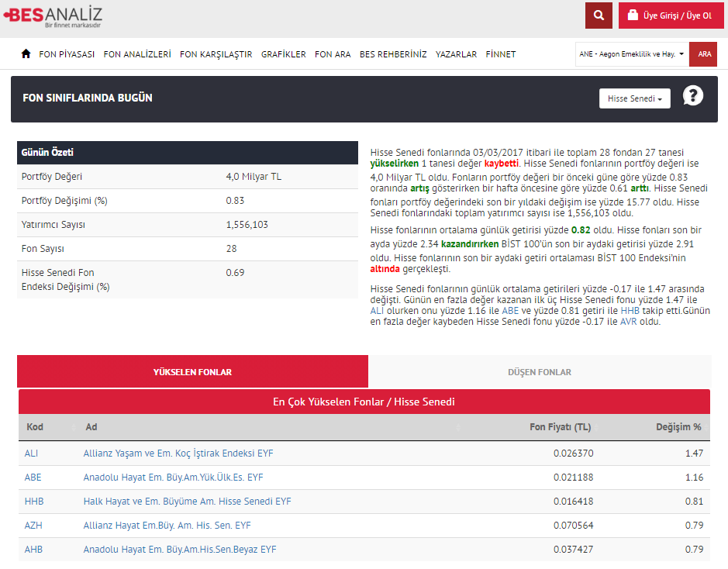Click the red word kaybetti in the summary

tap(502, 164)
